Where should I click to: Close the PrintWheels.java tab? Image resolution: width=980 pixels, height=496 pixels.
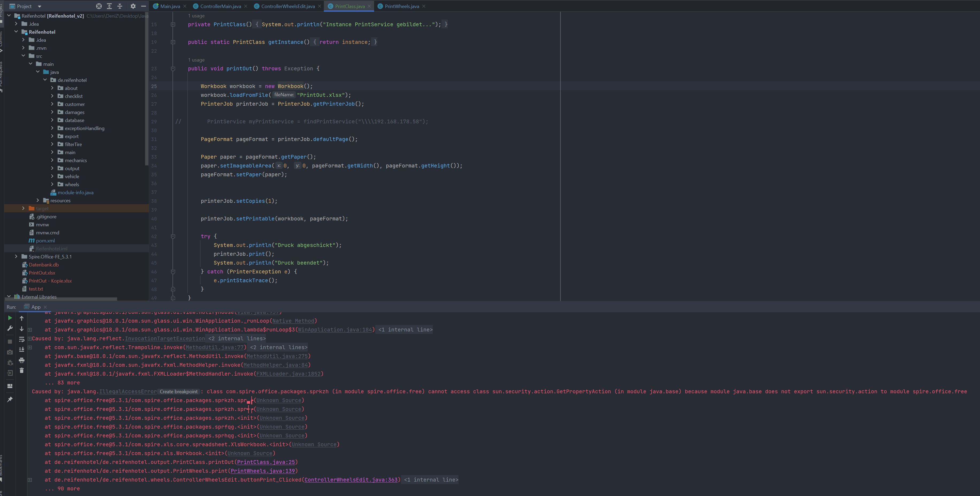pos(424,6)
